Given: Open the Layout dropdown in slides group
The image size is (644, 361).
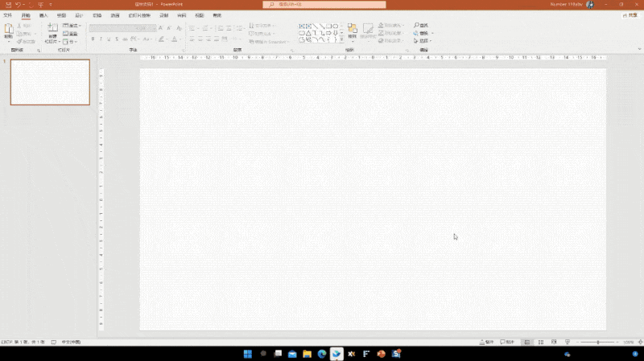Looking at the screenshot, I should 73,26.
